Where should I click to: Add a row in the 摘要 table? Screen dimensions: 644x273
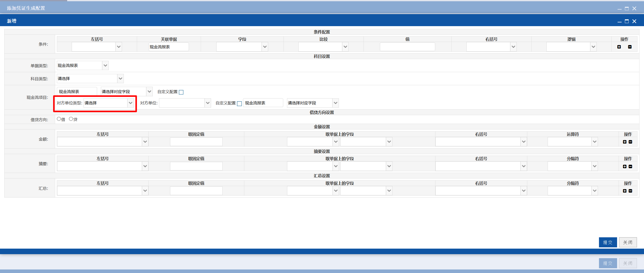tap(625, 166)
